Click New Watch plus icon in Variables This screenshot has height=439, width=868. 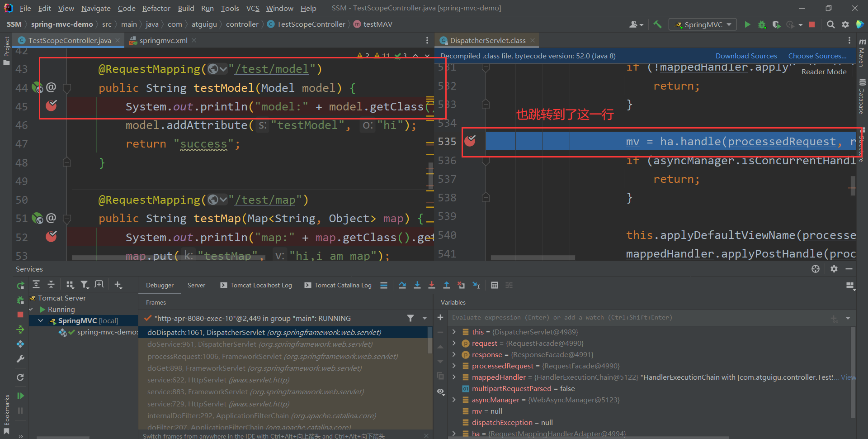point(440,318)
